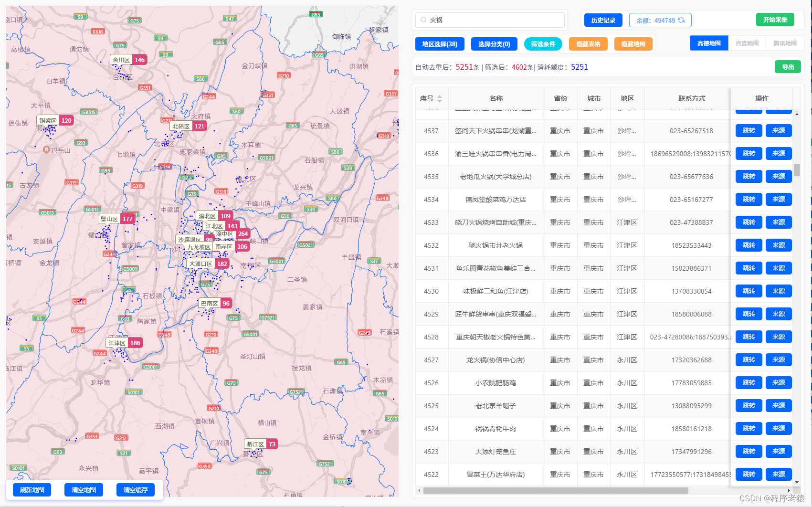812x507 pixels.
Task: Sort the table by the 序号 column
Action: click(439, 98)
